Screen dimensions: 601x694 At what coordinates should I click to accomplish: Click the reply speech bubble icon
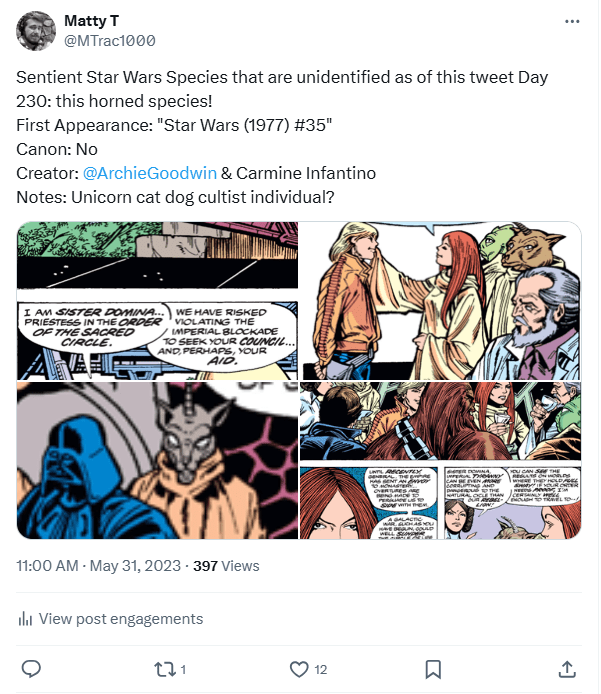[x=31, y=668]
